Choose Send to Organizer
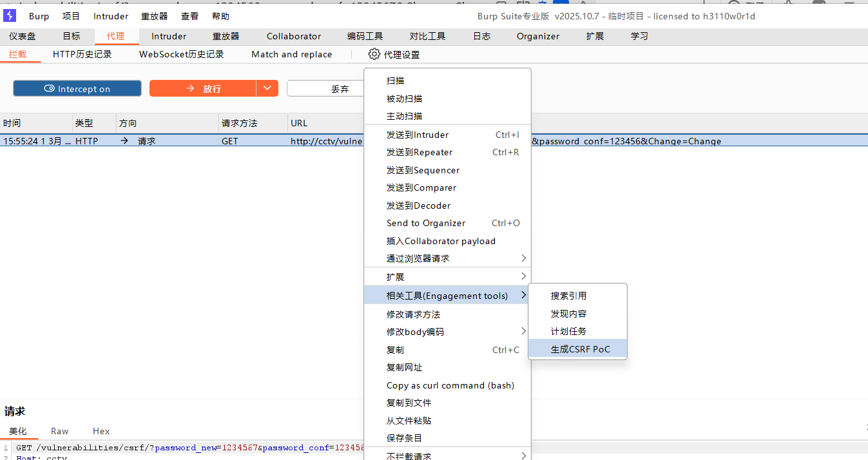868x460 pixels. pos(447,223)
